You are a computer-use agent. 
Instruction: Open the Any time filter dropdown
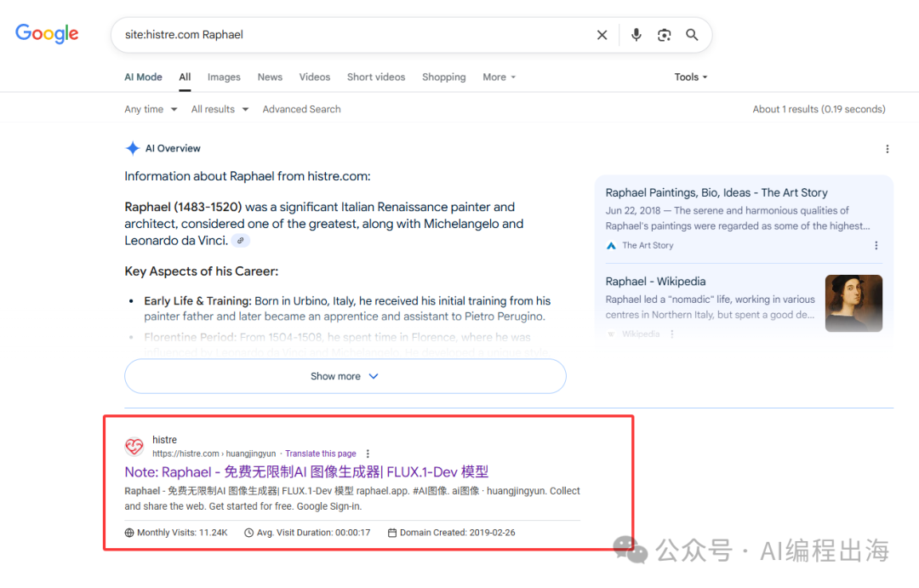(151, 109)
